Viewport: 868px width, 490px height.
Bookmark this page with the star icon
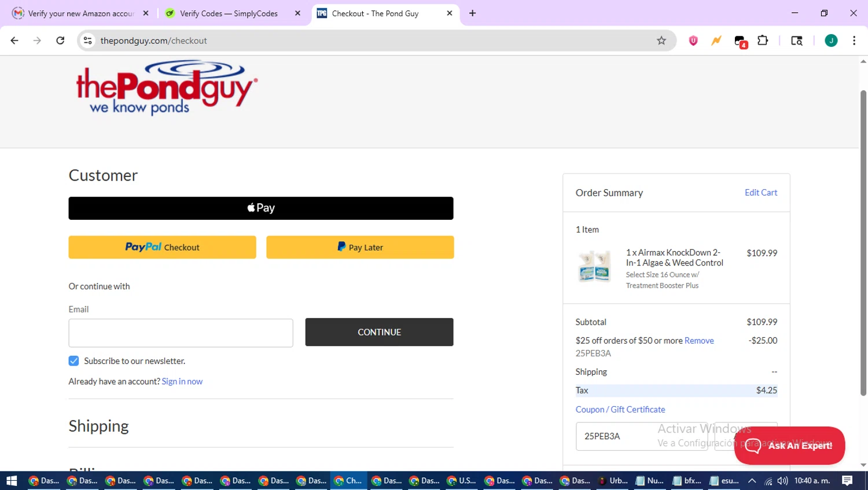pyautogui.click(x=661, y=40)
